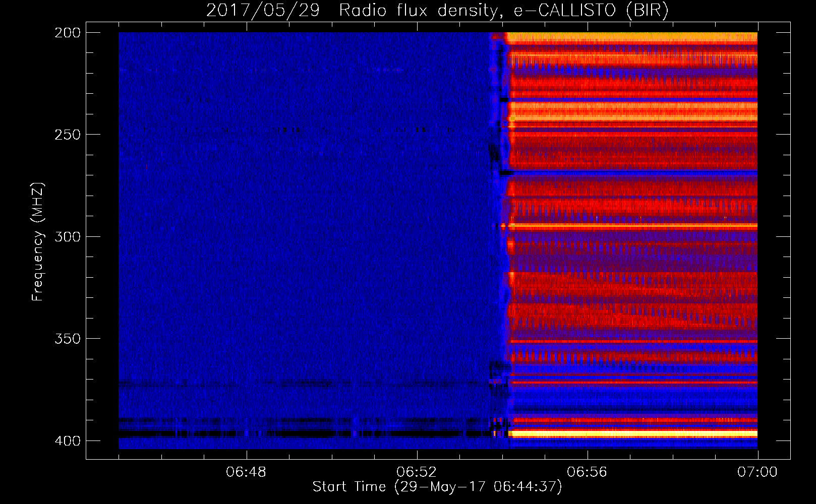The height and width of the screenshot is (504, 816).
Task: Click the bright yellow emission band near 400 MHz
Action: point(633,433)
